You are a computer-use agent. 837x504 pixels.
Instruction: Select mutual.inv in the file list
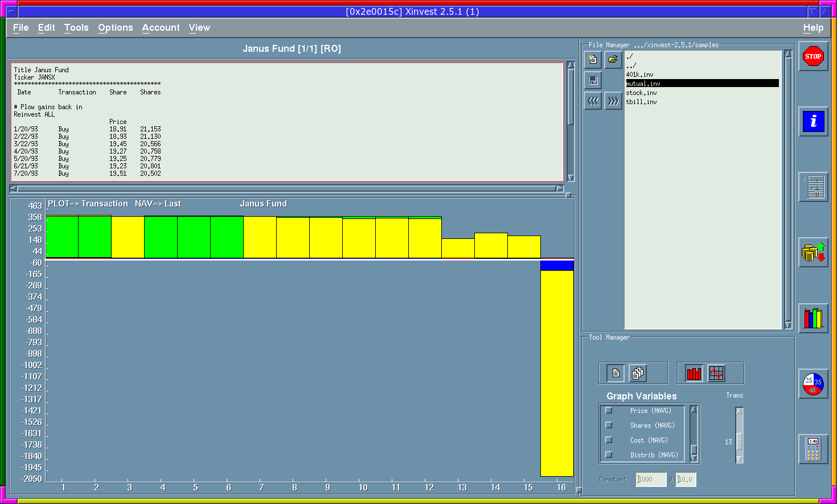[x=702, y=84]
